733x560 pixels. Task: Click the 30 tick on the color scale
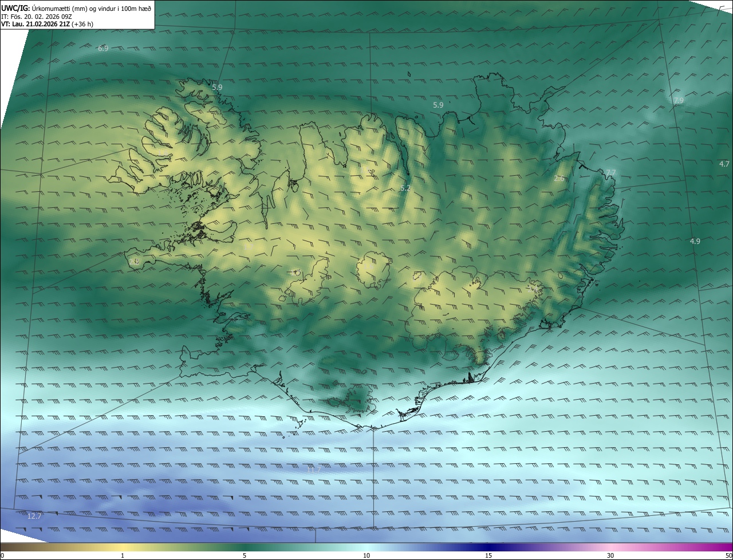(610, 555)
